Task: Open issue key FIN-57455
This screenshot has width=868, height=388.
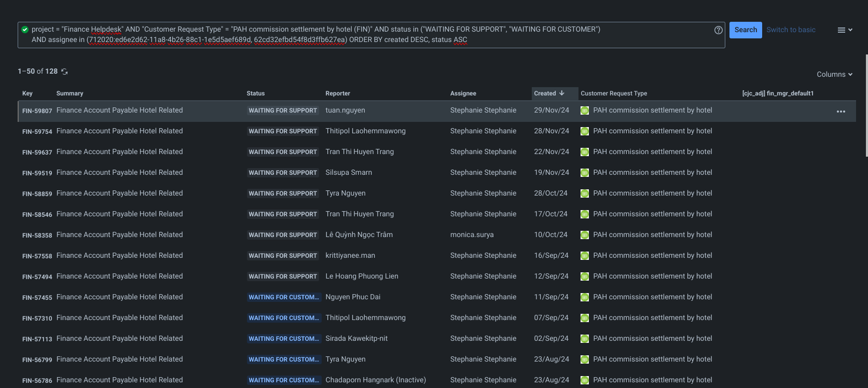Action: (37, 298)
